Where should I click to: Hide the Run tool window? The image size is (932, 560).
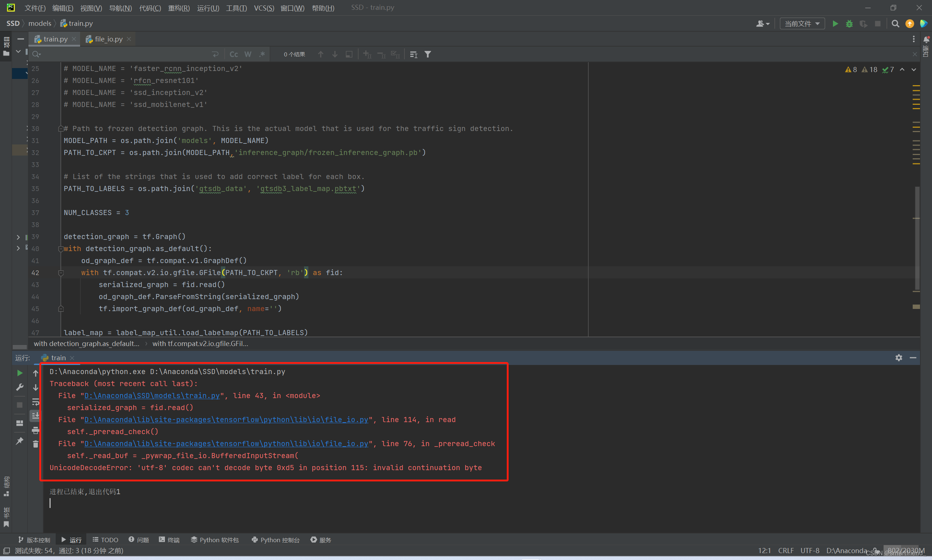pyautogui.click(x=913, y=358)
